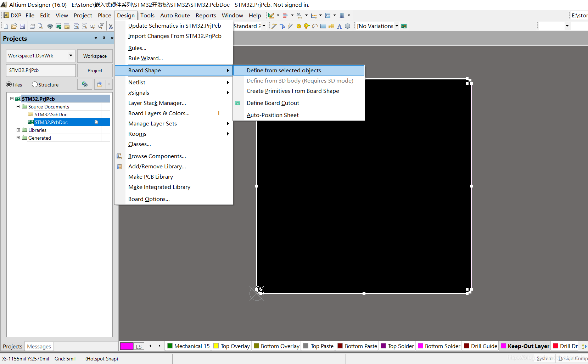This screenshot has width=588, height=364.
Task: Select the Files radio button
Action: click(9, 85)
